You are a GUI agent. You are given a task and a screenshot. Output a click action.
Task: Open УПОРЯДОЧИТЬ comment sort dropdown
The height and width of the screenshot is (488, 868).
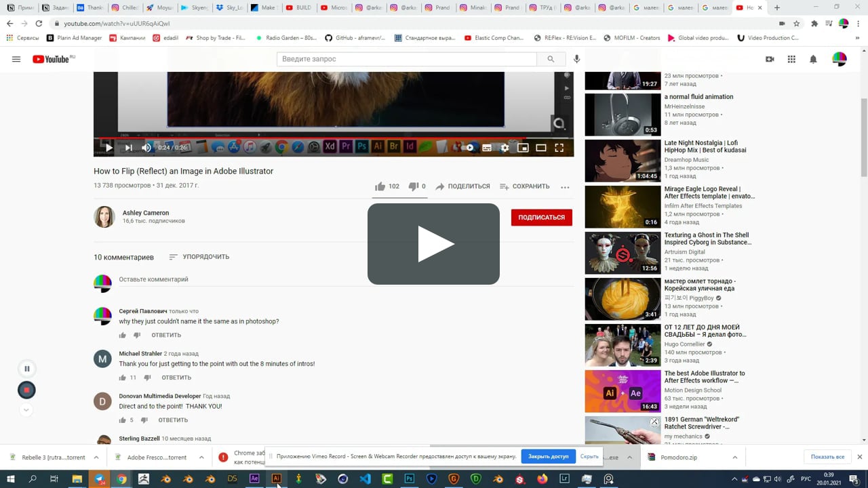click(199, 257)
